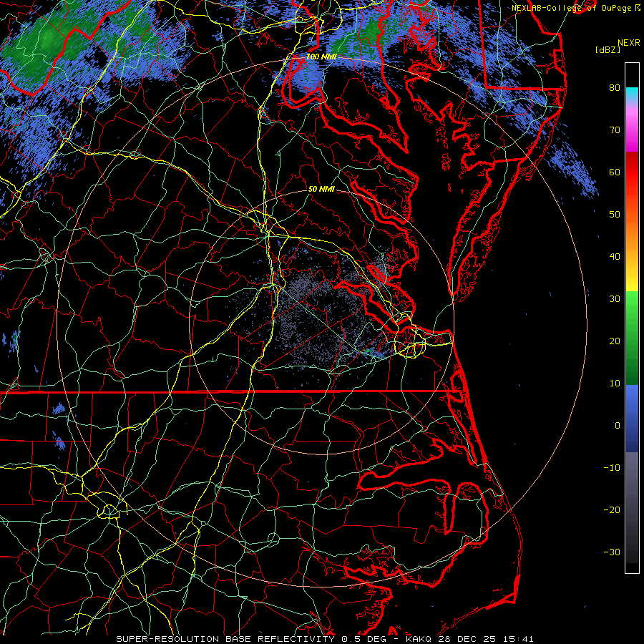Pick the blue segment of the color bar
Viewport: 644px width, 644px height.
click(632, 418)
